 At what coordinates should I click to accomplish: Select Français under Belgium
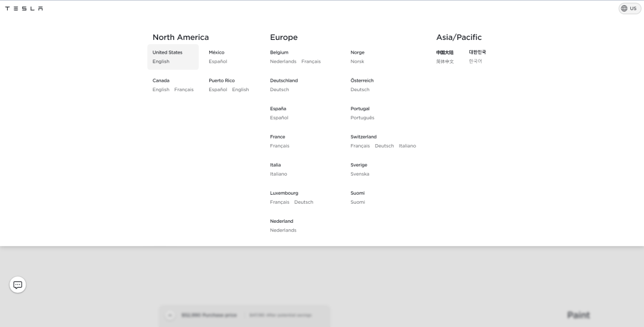[x=311, y=61]
